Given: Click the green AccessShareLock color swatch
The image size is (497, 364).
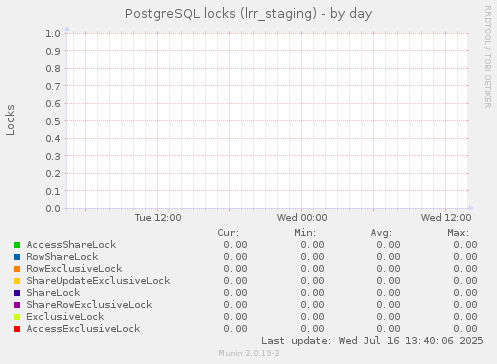Looking at the screenshot, I should [17, 245].
